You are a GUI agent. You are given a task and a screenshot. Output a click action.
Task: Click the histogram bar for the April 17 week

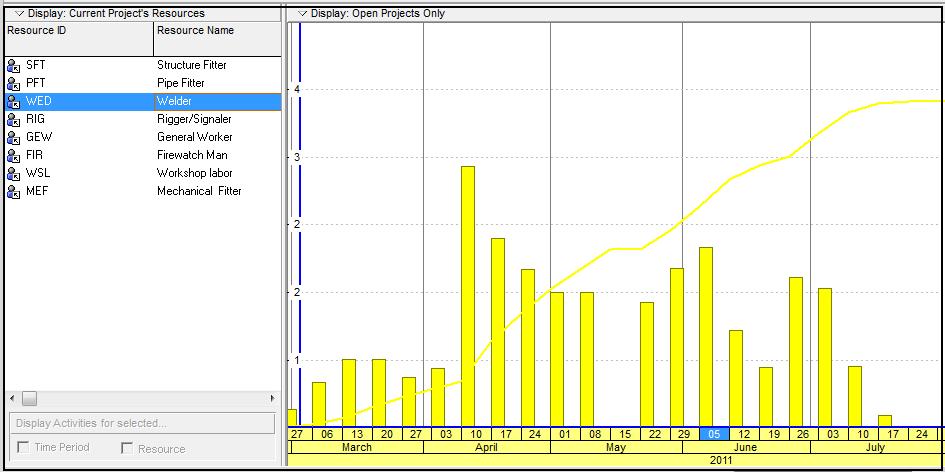[498, 333]
